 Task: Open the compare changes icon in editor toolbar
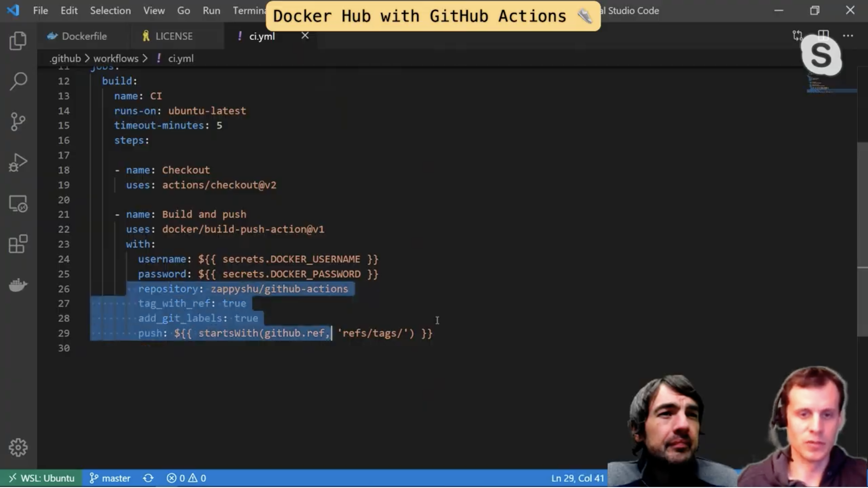coord(797,36)
